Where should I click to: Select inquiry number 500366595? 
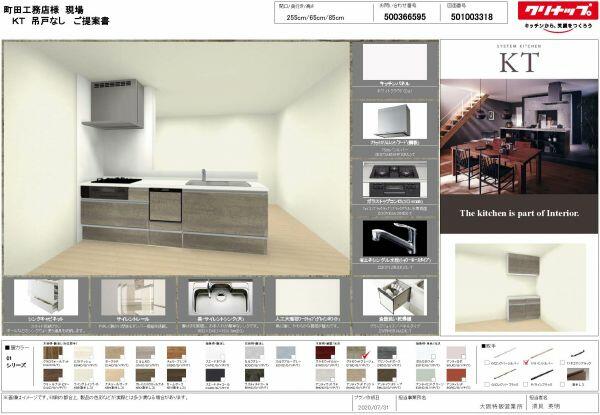(405, 17)
